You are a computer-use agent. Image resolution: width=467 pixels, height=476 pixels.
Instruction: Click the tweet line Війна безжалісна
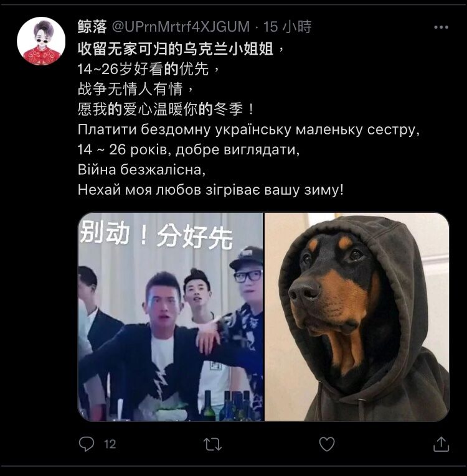(142, 170)
